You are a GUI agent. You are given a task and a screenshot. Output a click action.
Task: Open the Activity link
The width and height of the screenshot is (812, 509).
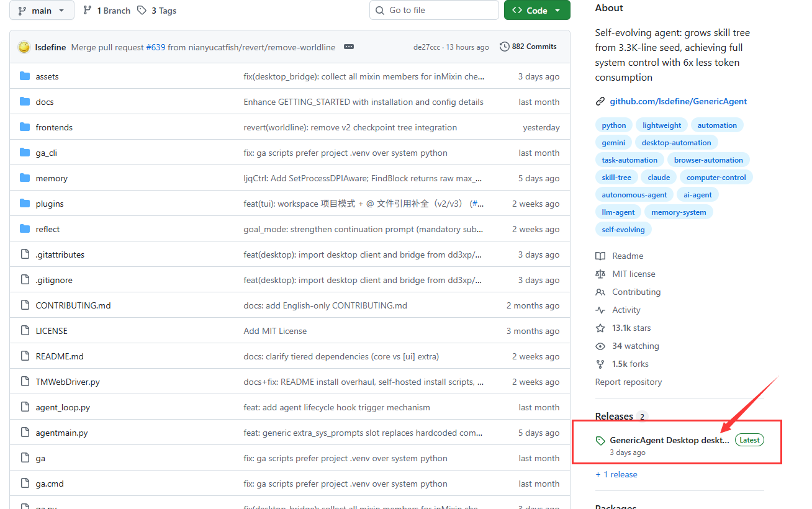[x=618, y=310]
